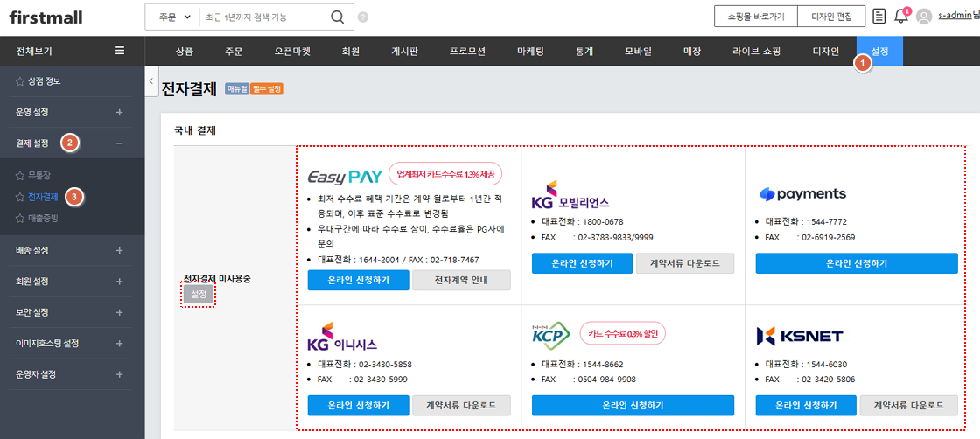Open 매출증빙 in the sidebar
980x439 pixels.
[x=43, y=219]
